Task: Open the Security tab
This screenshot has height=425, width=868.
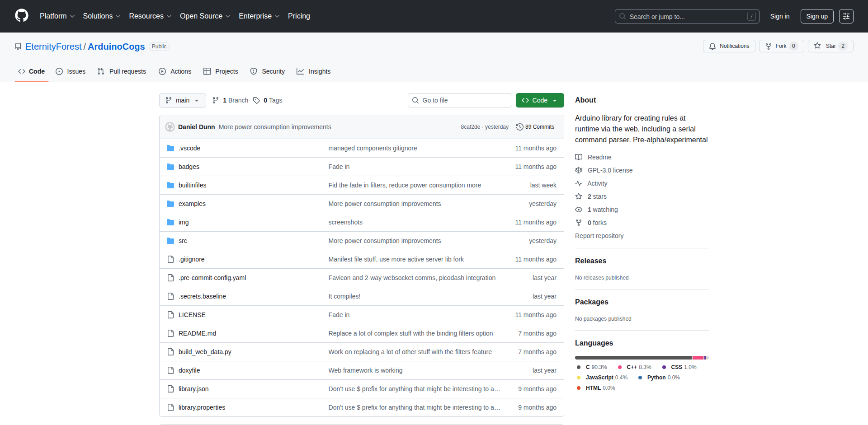Action: (268, 71)
